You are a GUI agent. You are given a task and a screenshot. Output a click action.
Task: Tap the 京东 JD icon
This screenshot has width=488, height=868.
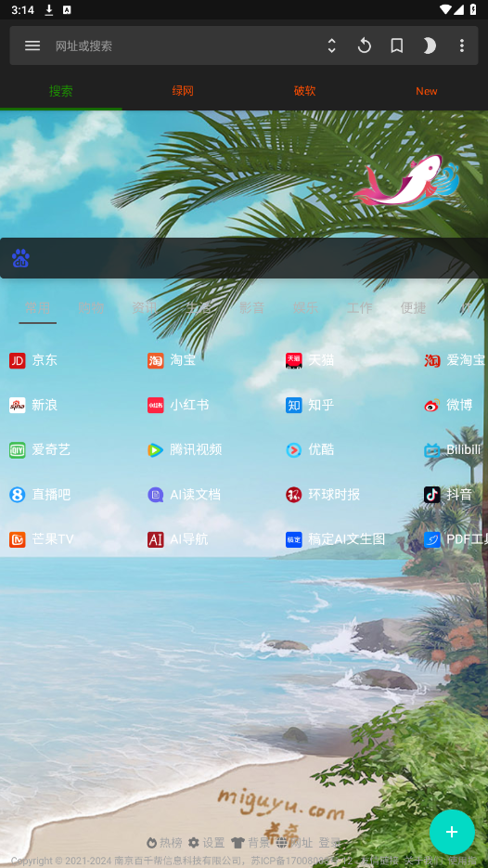tap(17, 360)
